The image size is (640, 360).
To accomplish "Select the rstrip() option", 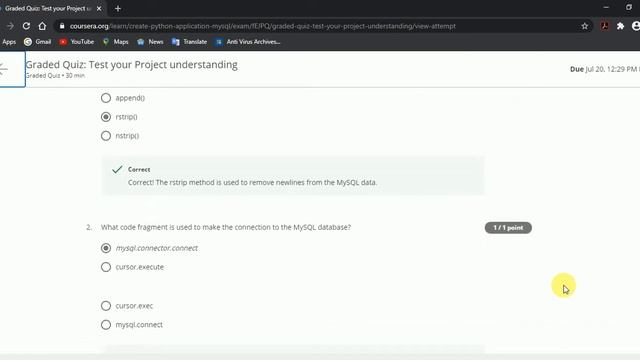I will (x=106, y=117).
